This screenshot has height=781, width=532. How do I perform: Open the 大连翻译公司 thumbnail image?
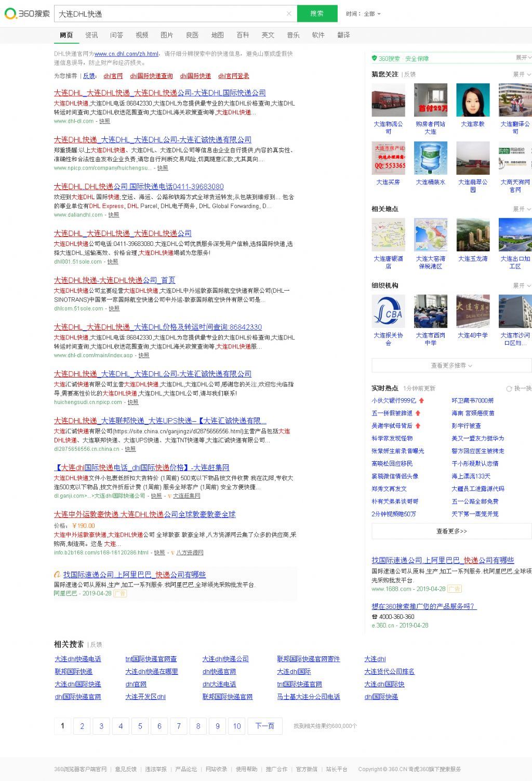click(515, 100)
